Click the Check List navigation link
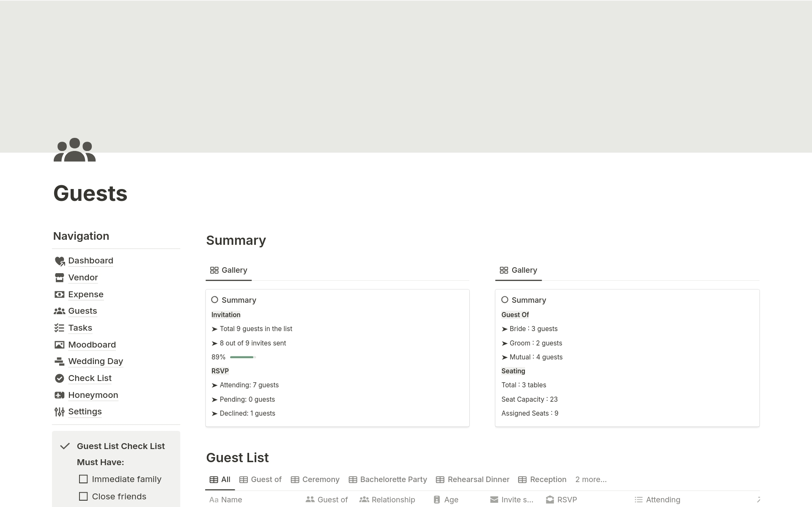Image resolution: width=812 pixels, height=507 pixels. tap(90, 378)
